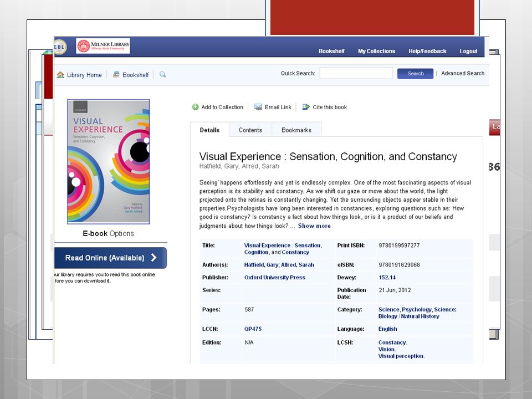Image resolution: width=532 pixels, height=399 pixels.
Task: Click the Vision subject heading link
Action: point(387,349)
